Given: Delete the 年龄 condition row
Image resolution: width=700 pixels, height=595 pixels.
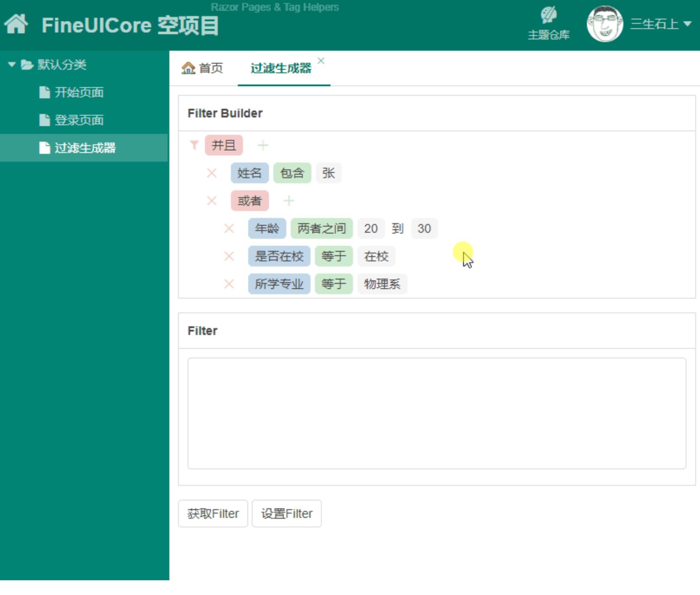Looking at the screenshot, I should (229, 229).
